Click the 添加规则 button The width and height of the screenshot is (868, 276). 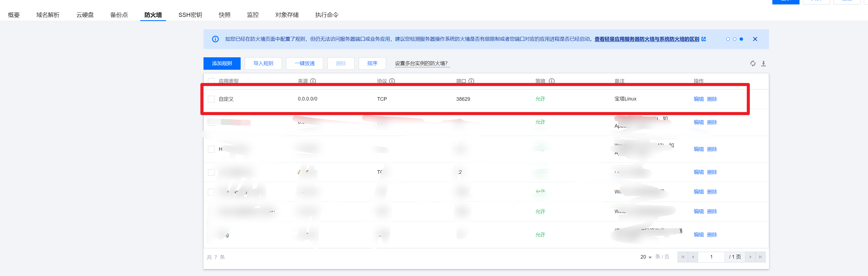tap(222, 63)
